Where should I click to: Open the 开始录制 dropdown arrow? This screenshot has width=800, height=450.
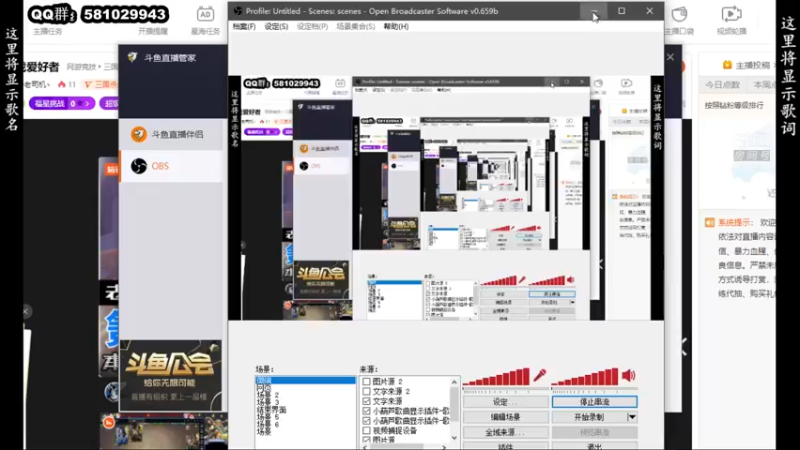click(x=632, y=417)
